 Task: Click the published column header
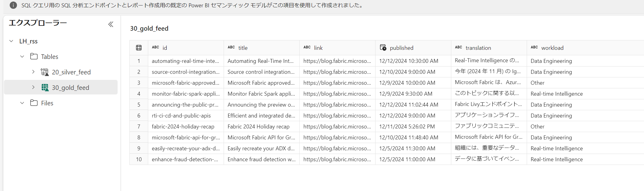pos(413,48)
